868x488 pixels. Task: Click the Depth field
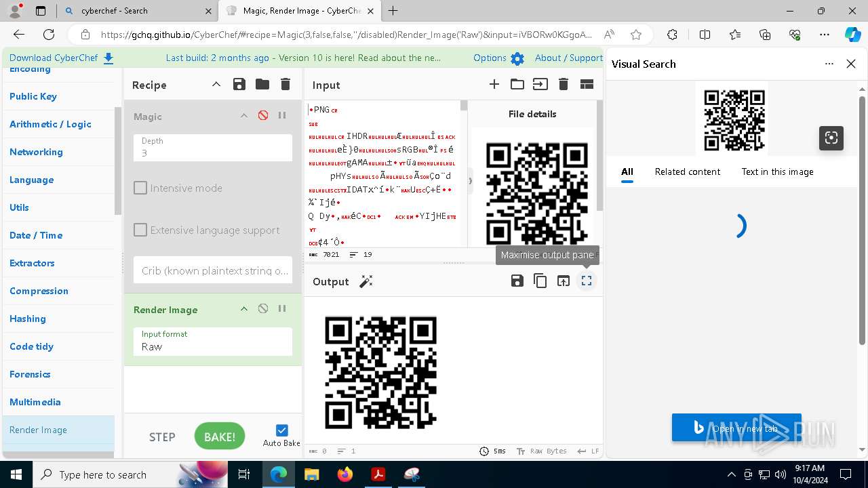[x=213, y=147]
